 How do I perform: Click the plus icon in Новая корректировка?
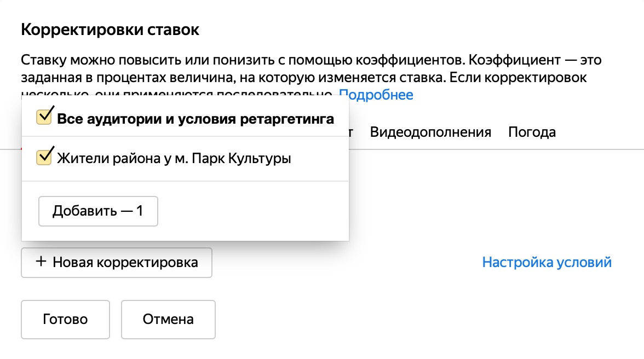tap(41, 262)
